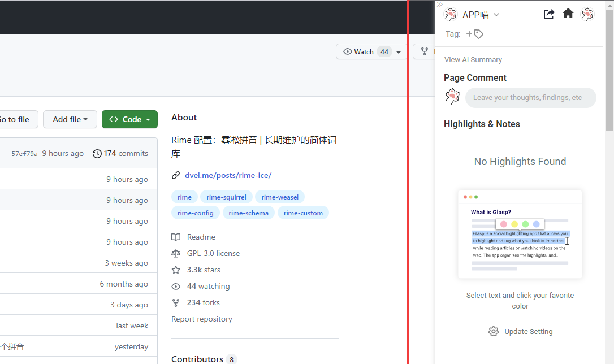Click the commit history clock icon
This screenshot has height=364, width=614.
tap(97, 154)
